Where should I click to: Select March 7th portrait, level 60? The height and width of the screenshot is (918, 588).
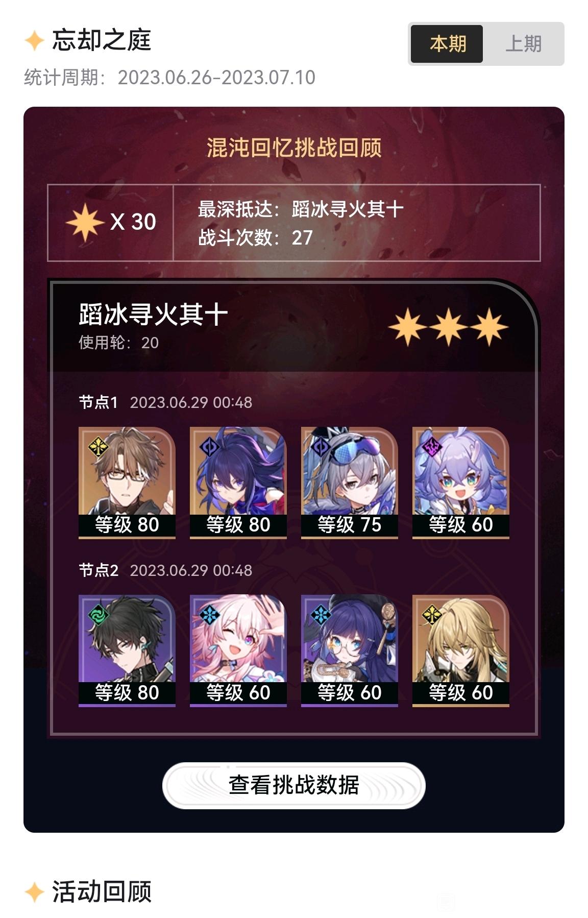[x=238, y=650]
